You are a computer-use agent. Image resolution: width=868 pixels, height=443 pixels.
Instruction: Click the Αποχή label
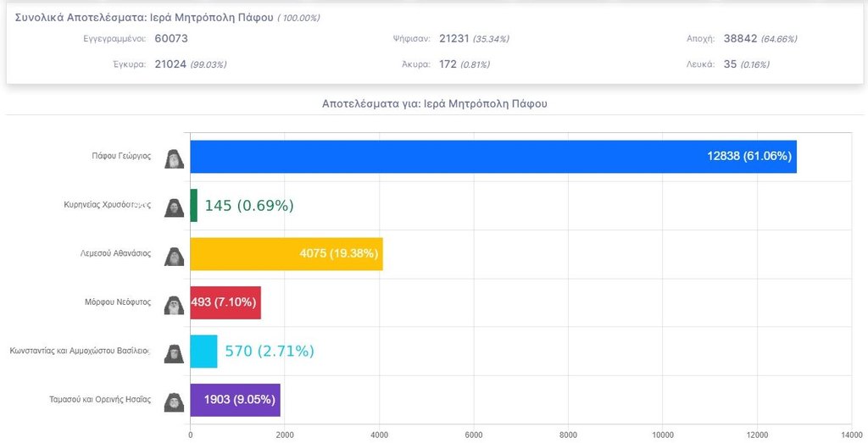pos(701,39)
